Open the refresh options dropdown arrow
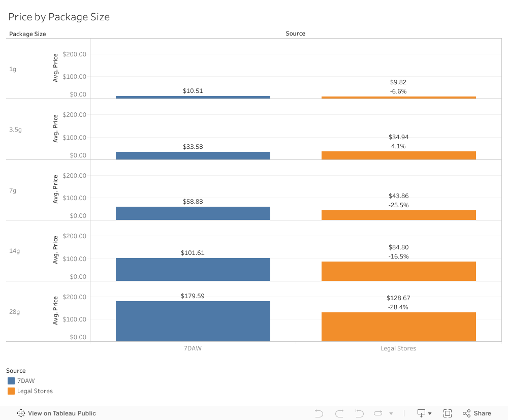The image size is (508, 420). (x=391, y=414)
